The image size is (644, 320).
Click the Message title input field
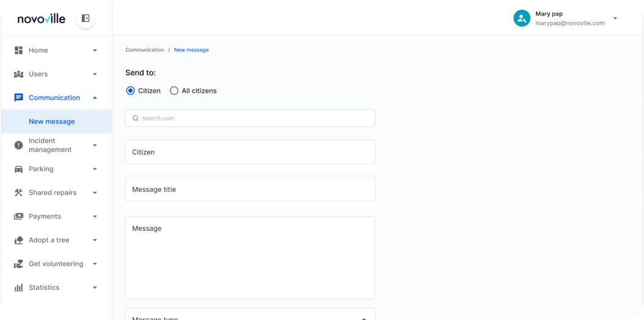[251, 189]
